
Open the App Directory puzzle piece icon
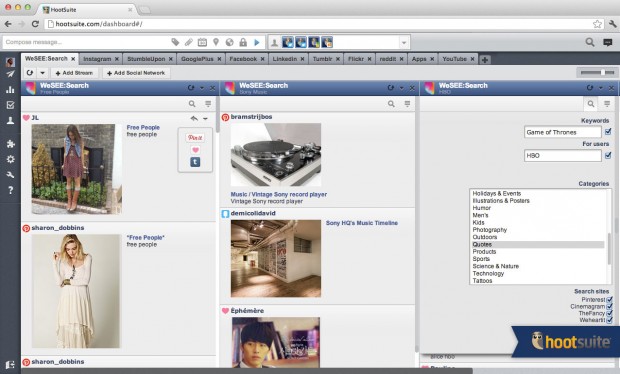[x=10, y=144]
